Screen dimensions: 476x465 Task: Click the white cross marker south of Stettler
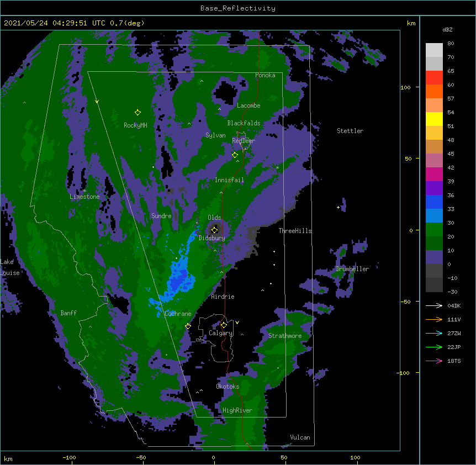click(x=338, y=207)
